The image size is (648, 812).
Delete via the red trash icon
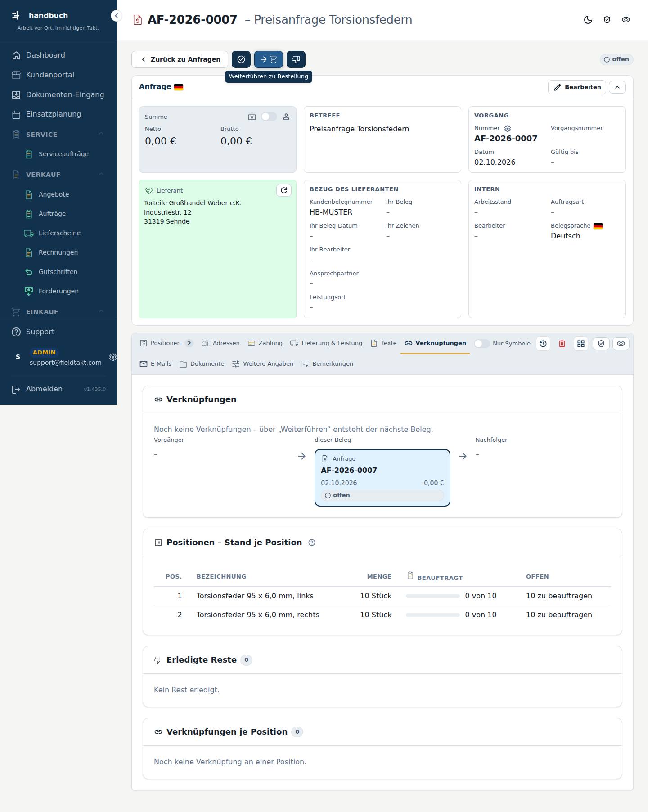[562, 344]
